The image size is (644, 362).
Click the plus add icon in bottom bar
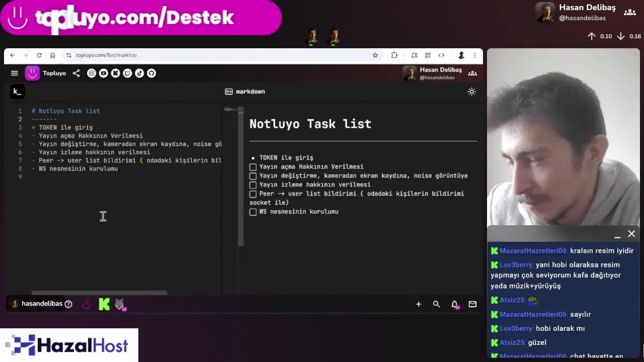(x=418, y=304)
